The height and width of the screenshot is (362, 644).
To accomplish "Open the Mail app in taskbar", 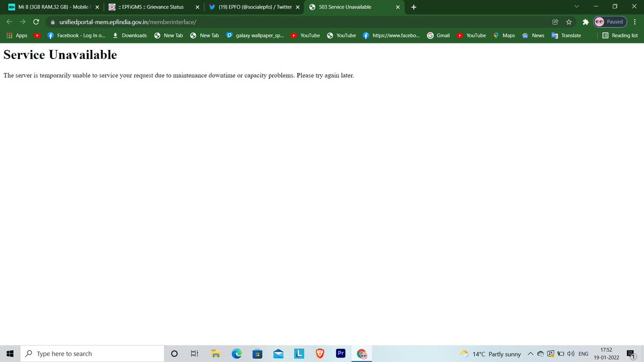I will [279, 353].
